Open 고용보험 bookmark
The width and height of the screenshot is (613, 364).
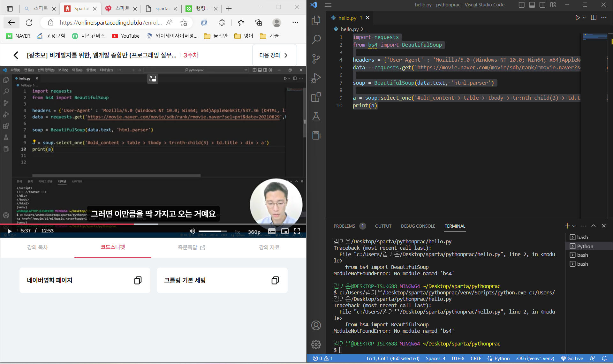[51, 36]
